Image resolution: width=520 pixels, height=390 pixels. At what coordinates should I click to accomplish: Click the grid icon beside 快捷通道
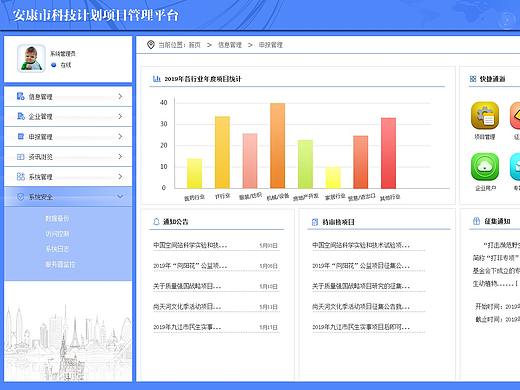click(473, 79)
